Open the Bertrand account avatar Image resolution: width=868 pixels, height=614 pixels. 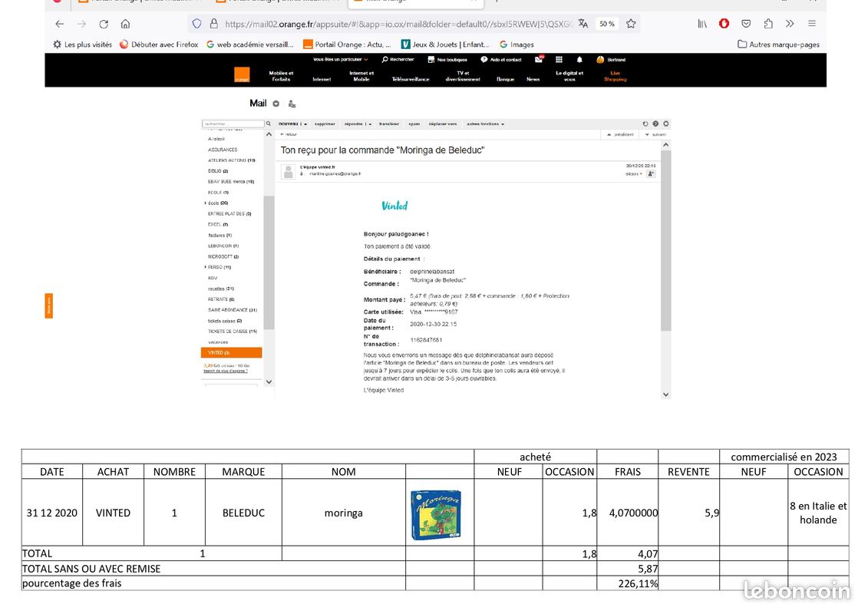pyautogui.click(x=600, y=59)
